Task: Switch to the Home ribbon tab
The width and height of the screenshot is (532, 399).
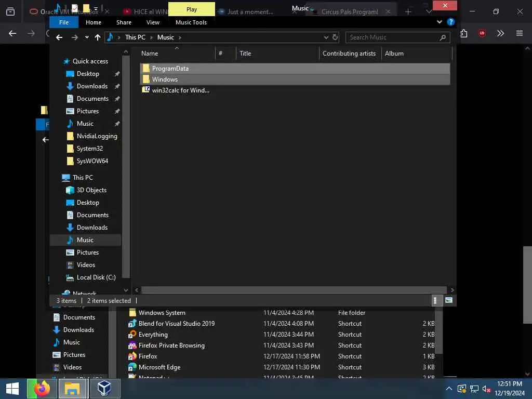Action: 94,22
